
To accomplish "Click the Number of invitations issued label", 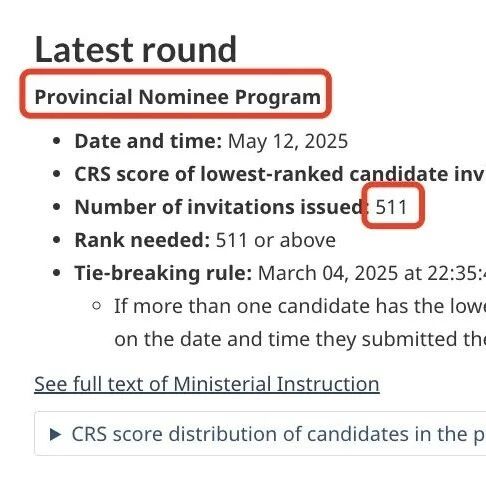I will [x=222, y=207].
